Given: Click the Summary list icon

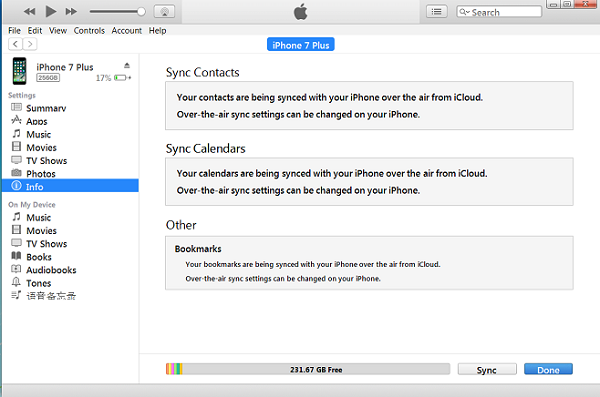Looking at the screenshot, I should point(16,107).
